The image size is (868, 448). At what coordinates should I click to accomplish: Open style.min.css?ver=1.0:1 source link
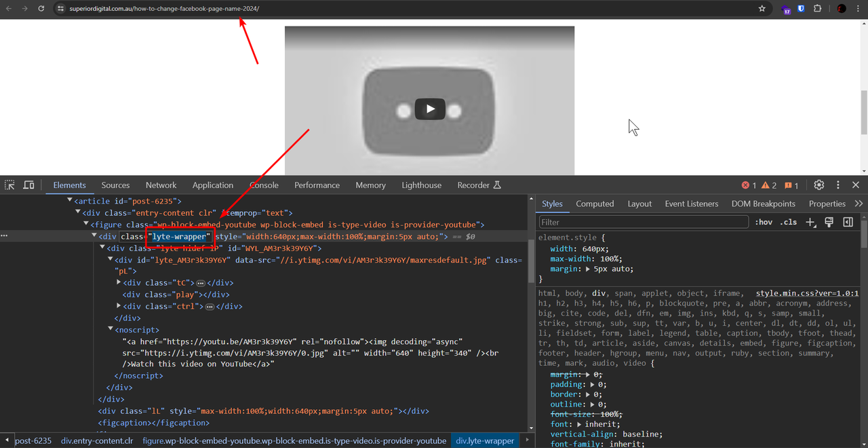click(807, 293)
